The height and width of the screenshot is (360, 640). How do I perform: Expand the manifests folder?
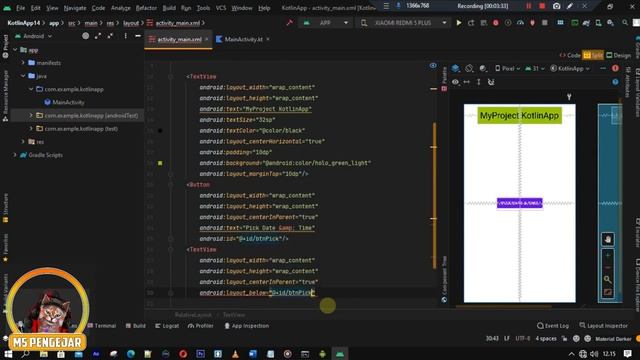coord(23,63)
